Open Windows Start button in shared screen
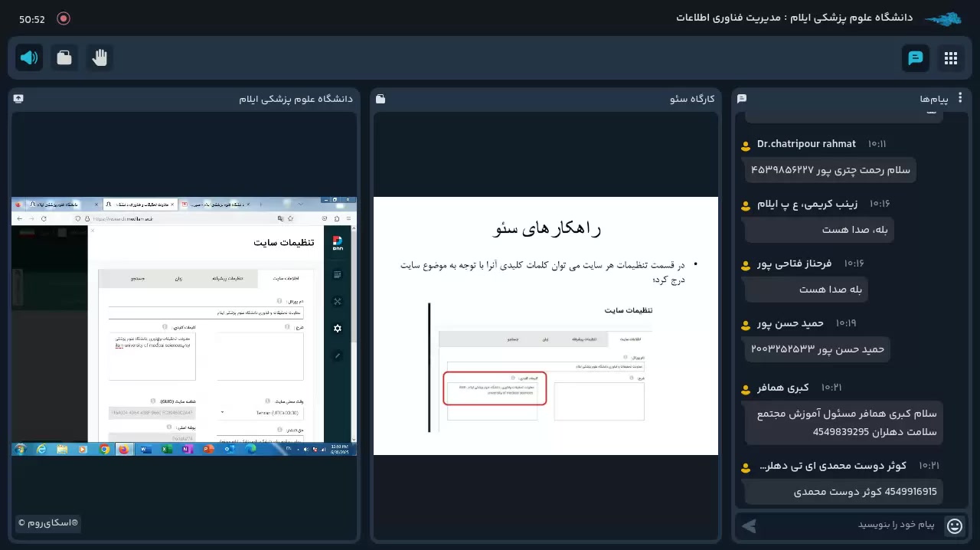 coord(21,449)
